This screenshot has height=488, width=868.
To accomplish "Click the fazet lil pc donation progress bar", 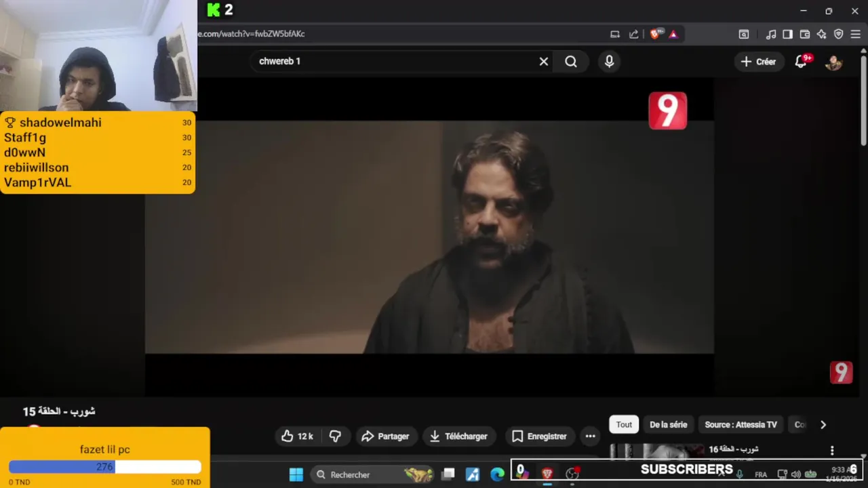I will 105,467.
